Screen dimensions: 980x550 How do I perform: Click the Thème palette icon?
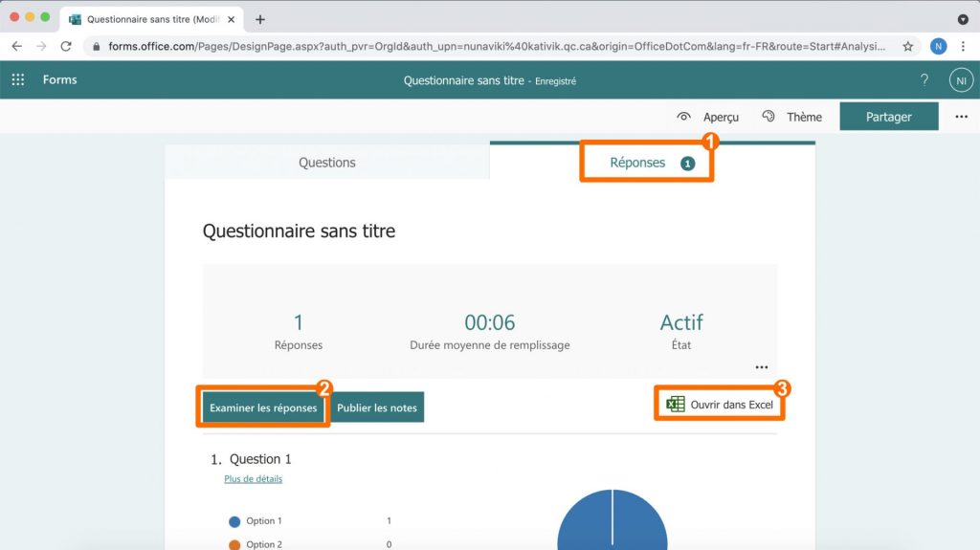[768, 117]
